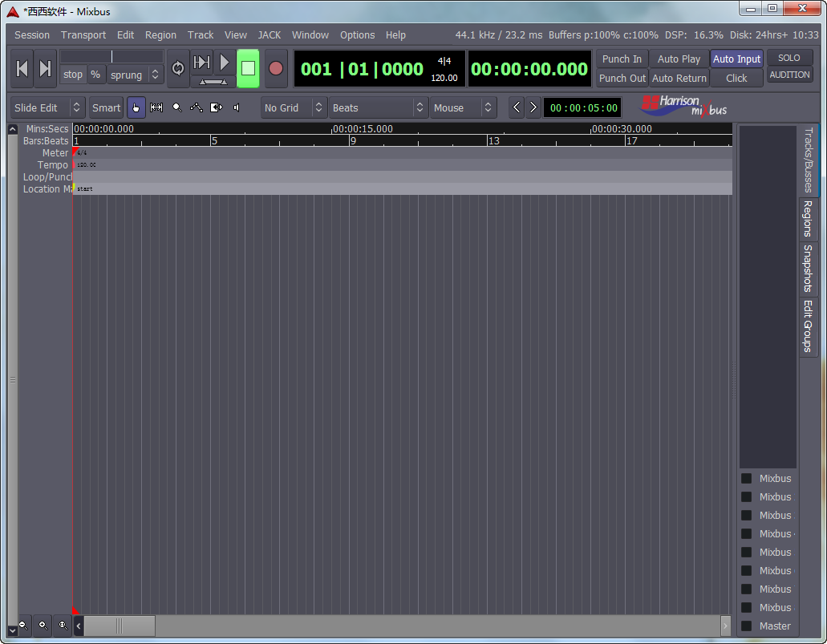The image size is (827, 644).
Task: Check the Master bus visibility checkbox
Action: point(746,626)
